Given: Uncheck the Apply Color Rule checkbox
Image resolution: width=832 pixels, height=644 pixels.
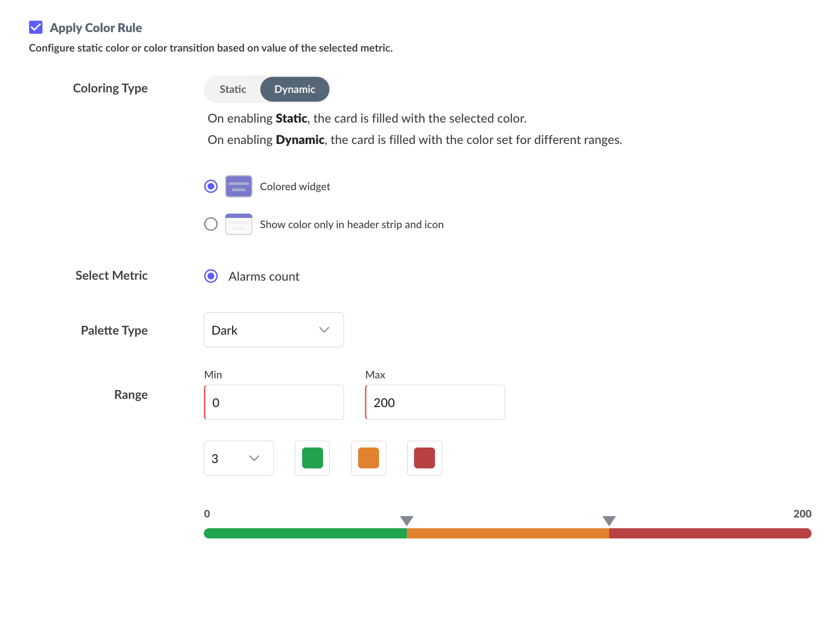Looking at the screenshot, I should coord(36,27).
